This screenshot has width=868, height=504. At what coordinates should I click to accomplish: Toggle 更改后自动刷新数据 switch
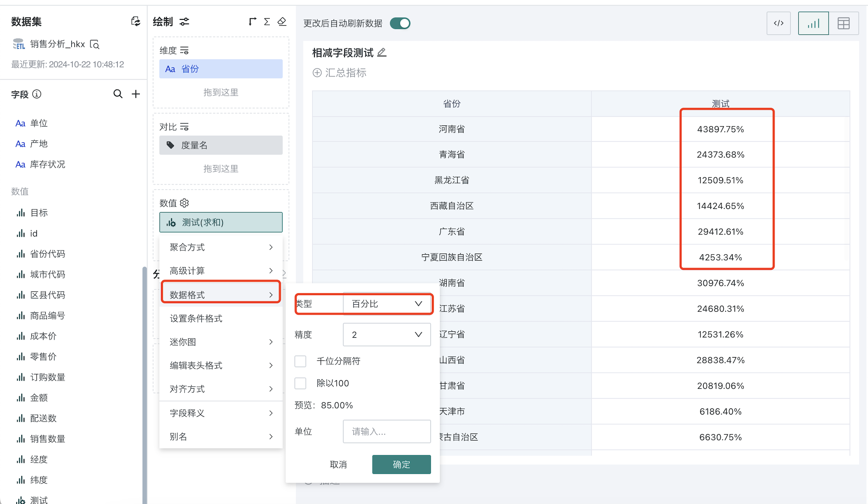pos(400,23)
